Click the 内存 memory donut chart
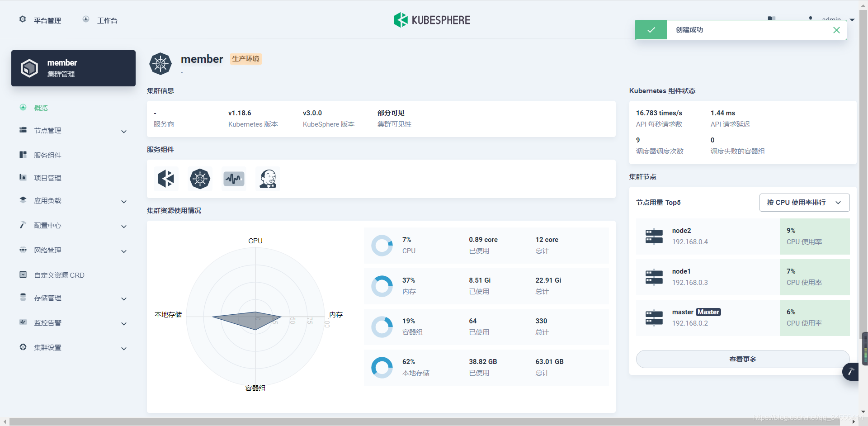868x426 pixels. [382, 286]
